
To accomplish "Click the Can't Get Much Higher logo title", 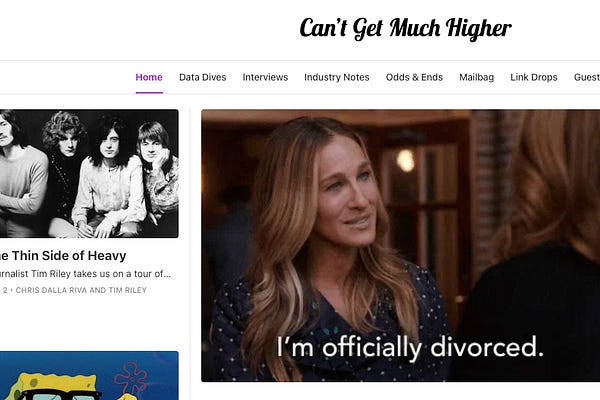I will 405,28.
